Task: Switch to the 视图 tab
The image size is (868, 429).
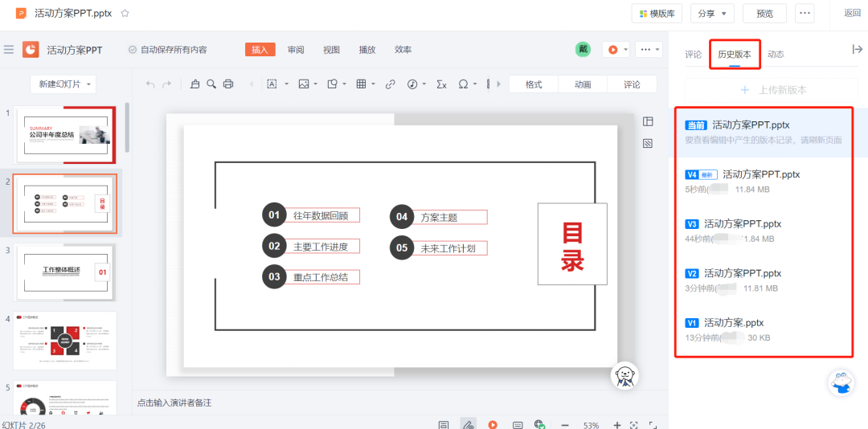Action: (x=331, y=49)
